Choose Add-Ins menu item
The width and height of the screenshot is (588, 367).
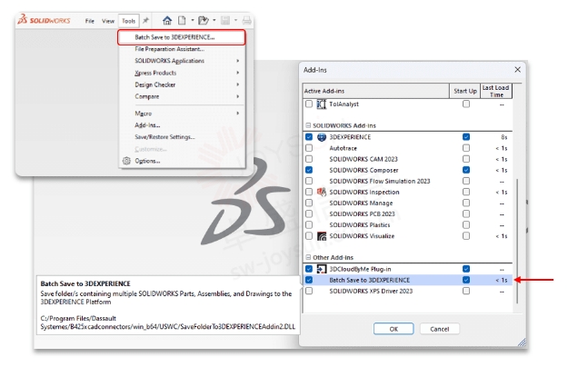[x=182, y=125]
